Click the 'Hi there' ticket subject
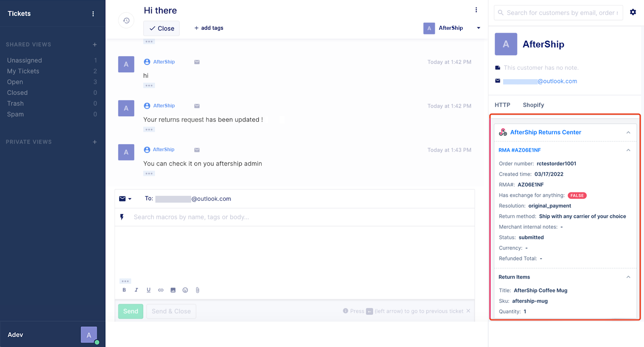644x347 pixels. click(160, 10)
